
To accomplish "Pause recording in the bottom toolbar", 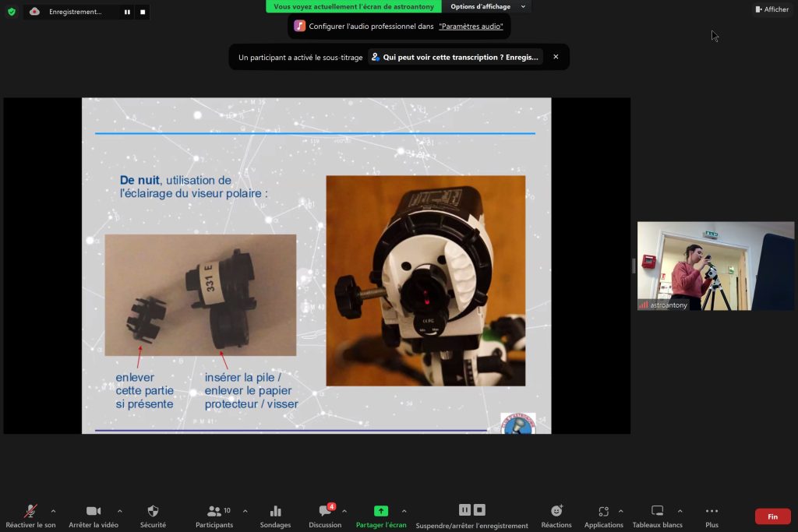I will tap(464, 509).
